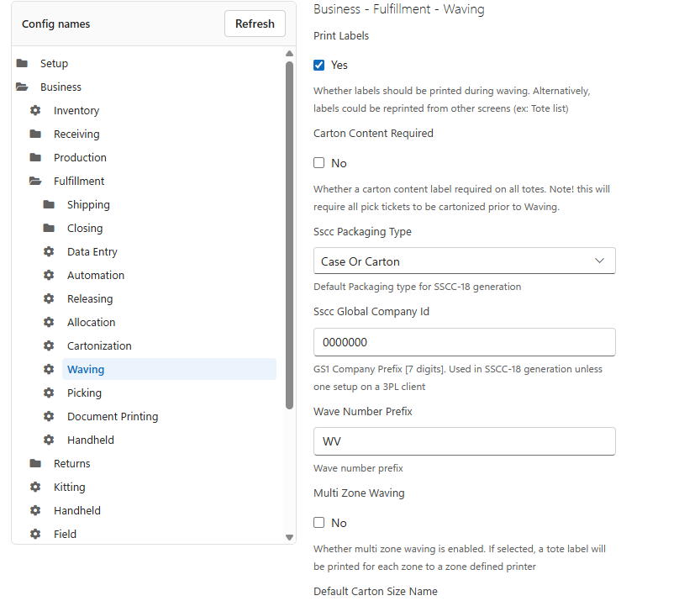700x601 pixels.
Task: Click the Closing folder icon
Action: click(49, 228)
